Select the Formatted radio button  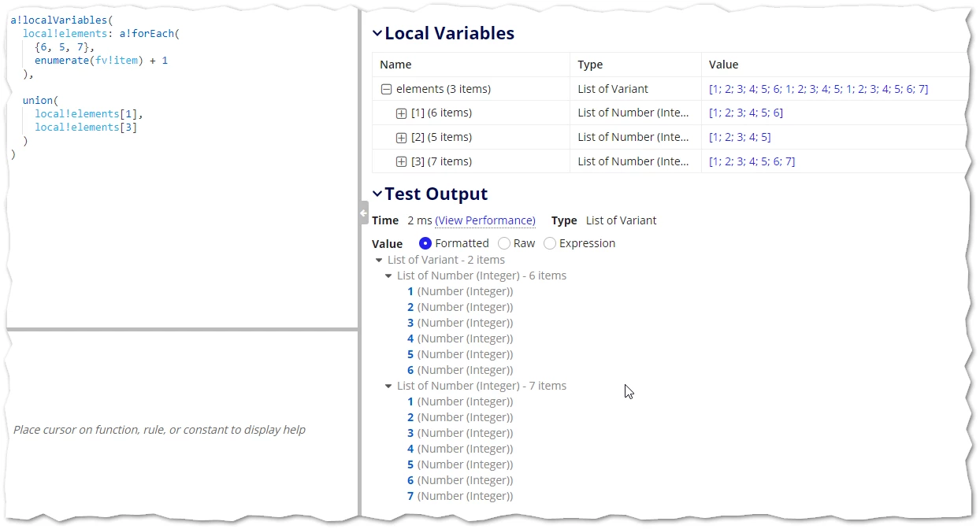[x=425, y=243]
